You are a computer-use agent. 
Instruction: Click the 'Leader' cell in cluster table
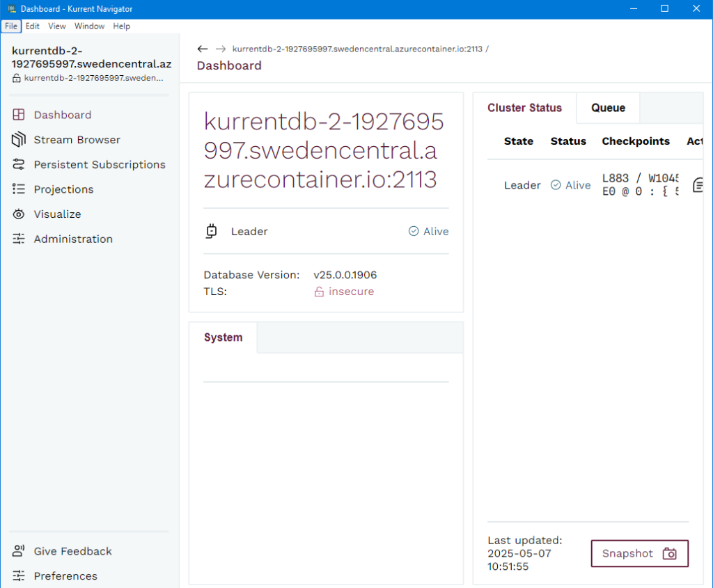[522, 185]
